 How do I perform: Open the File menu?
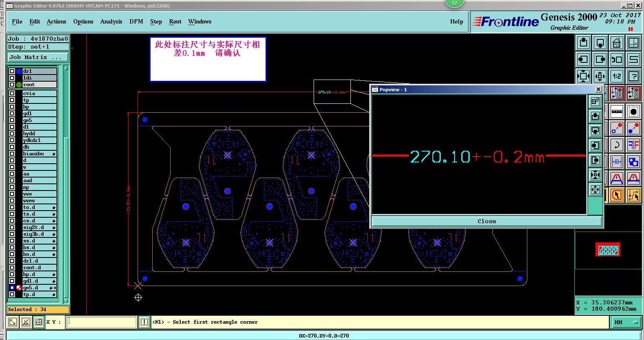click(17, 21)
